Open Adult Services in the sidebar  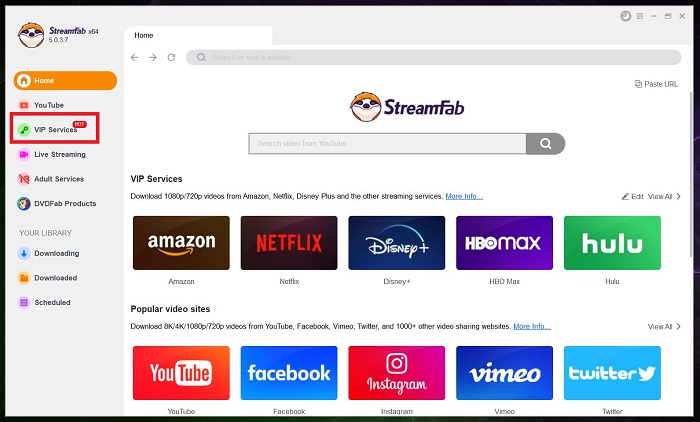(x=51, y=179)
